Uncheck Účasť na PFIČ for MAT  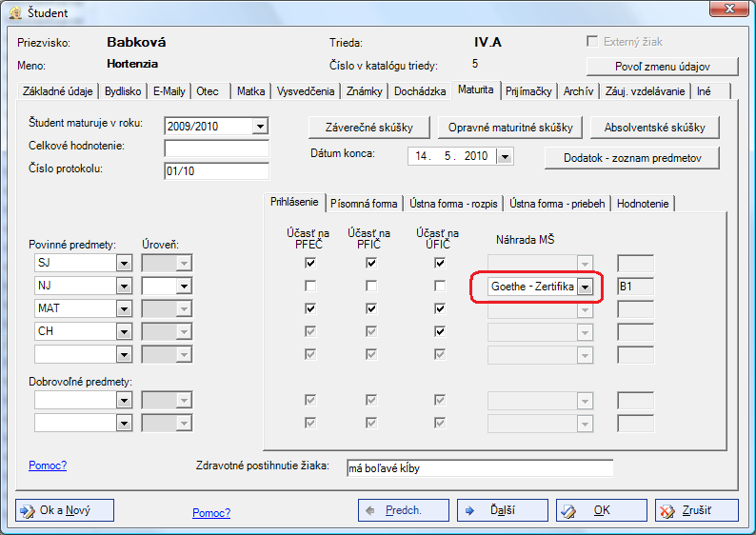[370, 308]
